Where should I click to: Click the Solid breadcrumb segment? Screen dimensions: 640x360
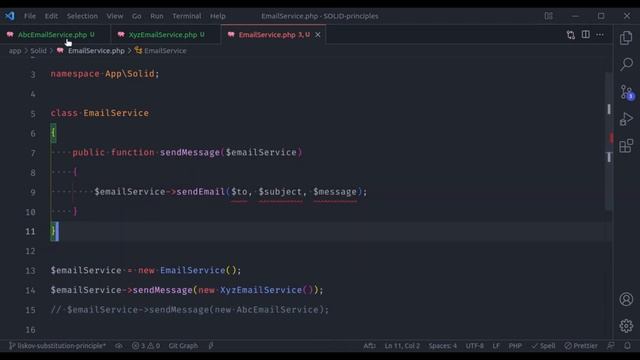pos(38,51)
